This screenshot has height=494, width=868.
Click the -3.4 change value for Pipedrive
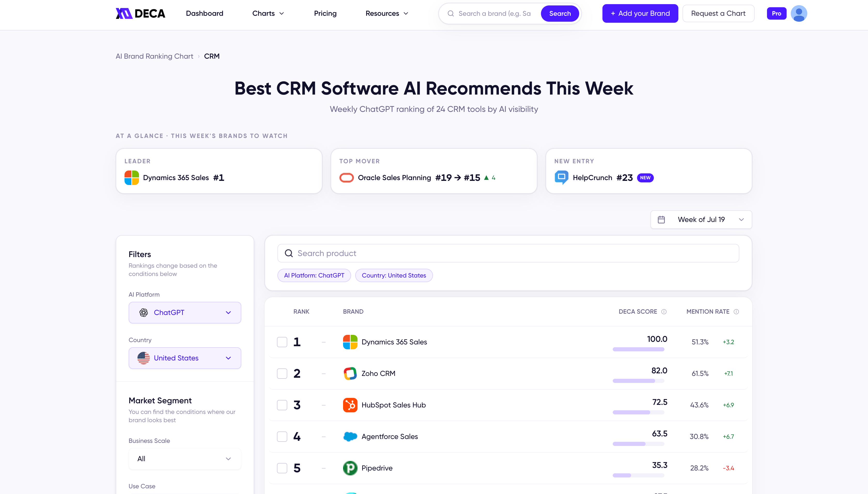pyautogui.click(x=728, y=468)
